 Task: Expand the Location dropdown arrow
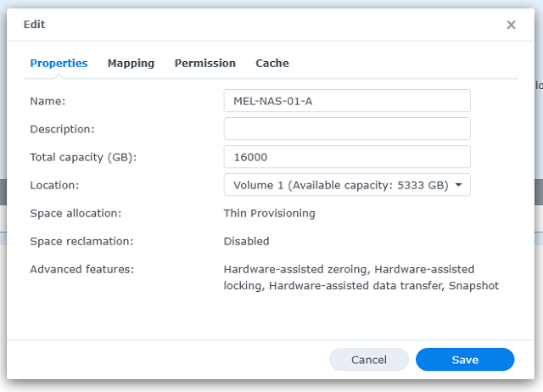pos(458,185)
